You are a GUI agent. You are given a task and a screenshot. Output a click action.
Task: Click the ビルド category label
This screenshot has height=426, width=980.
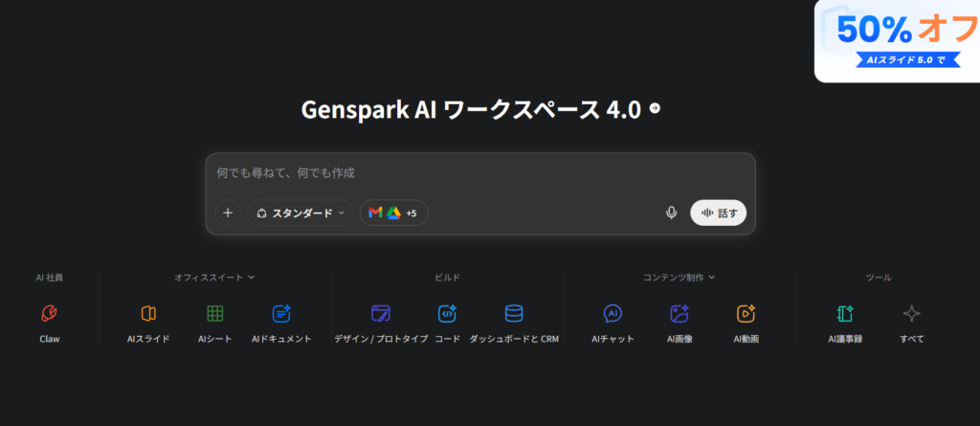coord(447,277)
